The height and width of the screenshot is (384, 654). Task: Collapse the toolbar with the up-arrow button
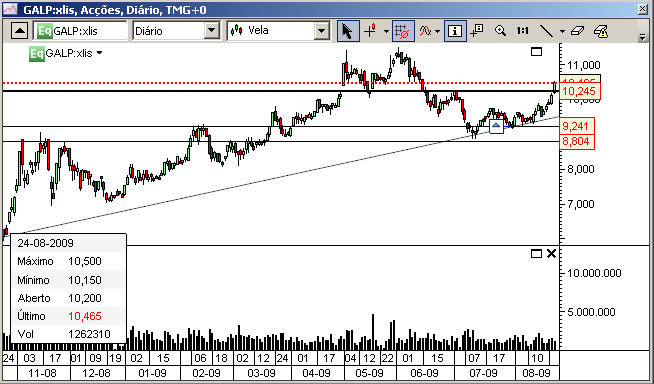click(19, 31)
